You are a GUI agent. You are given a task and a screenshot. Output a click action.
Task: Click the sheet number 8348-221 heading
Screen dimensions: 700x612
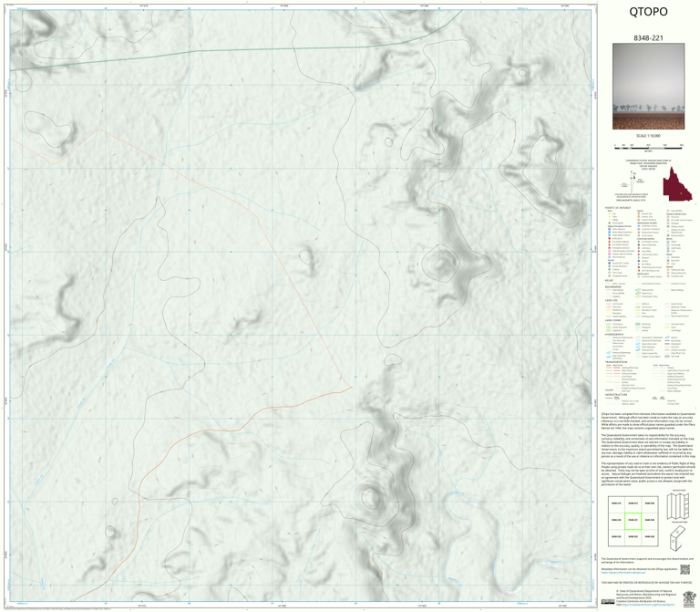tap(648, 38)
